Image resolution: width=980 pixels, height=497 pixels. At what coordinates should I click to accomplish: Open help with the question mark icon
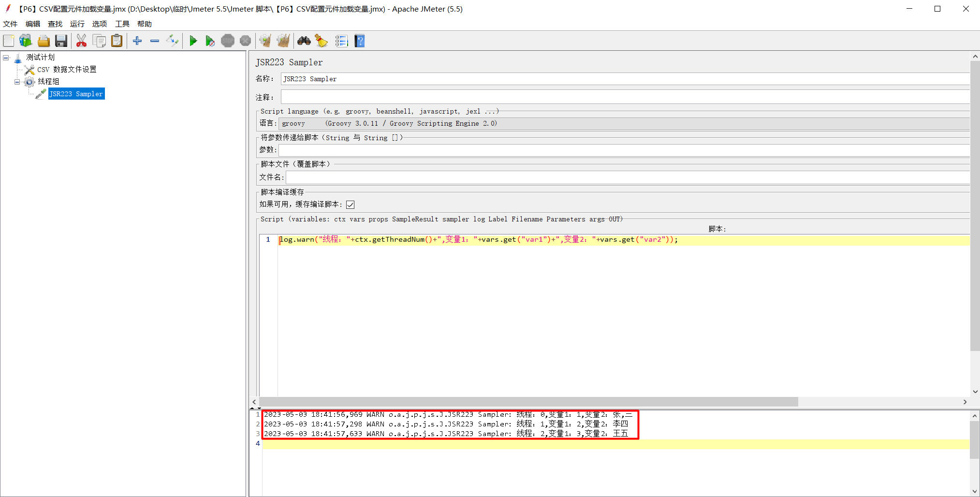click(x=360, y=41)
